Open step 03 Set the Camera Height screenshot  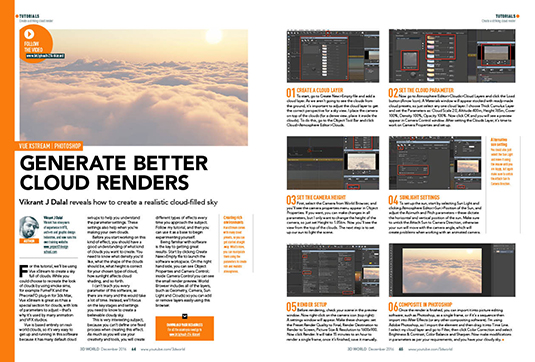(x=333, y=163)
